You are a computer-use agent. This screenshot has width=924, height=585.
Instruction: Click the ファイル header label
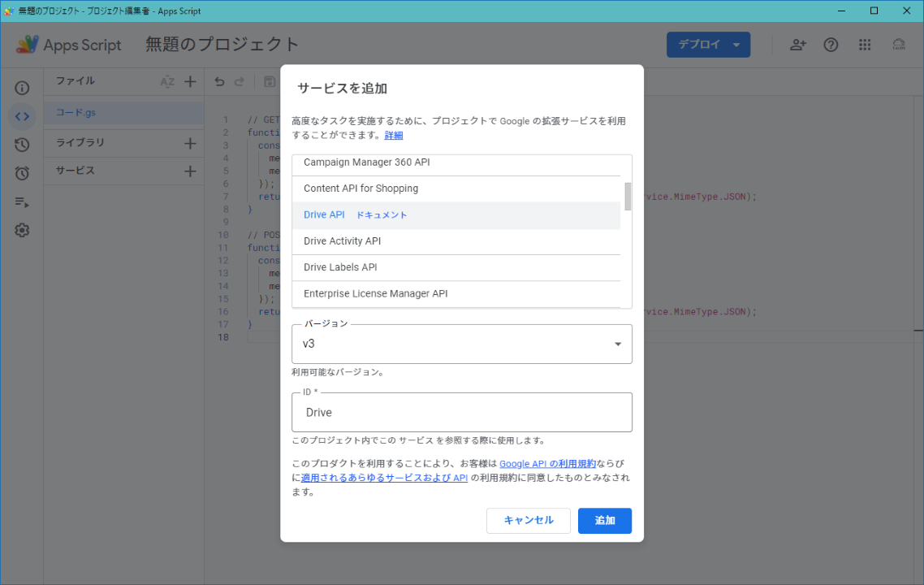click(75, 81)
